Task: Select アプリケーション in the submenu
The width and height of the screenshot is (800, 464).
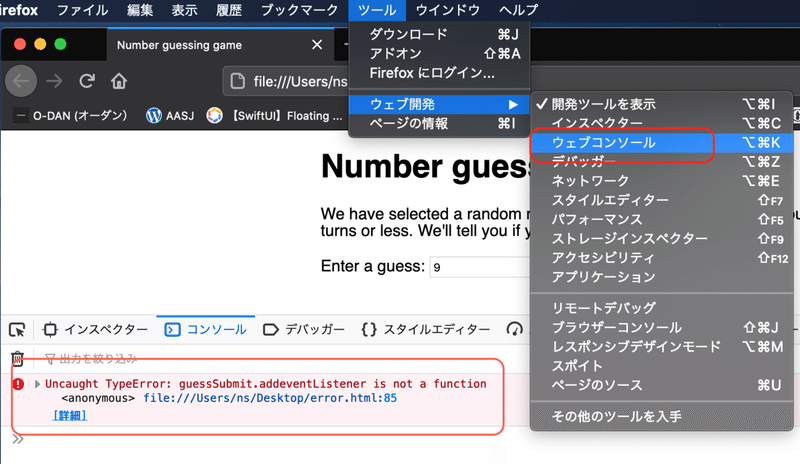Action: pyautogui.click(x=662, y=277)
